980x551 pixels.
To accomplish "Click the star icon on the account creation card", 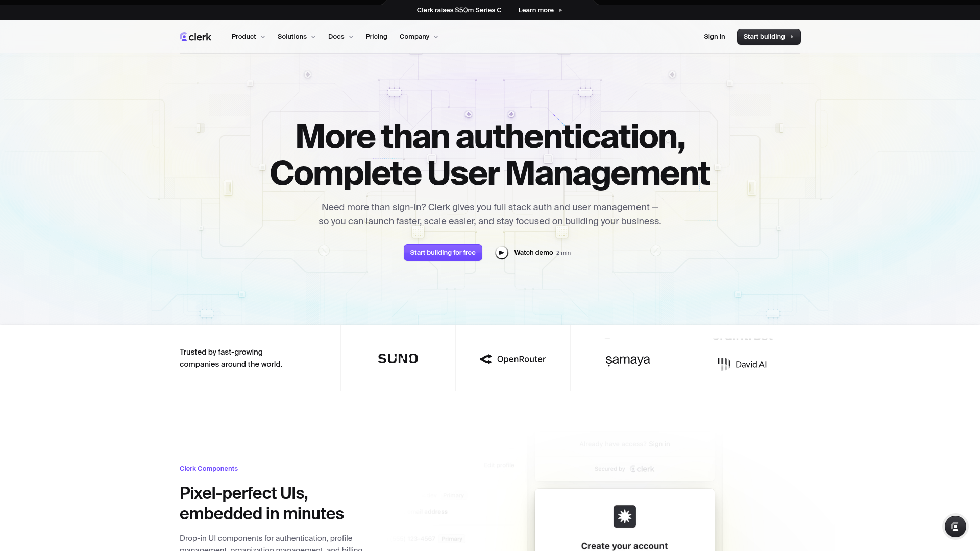I will point(624,516).
